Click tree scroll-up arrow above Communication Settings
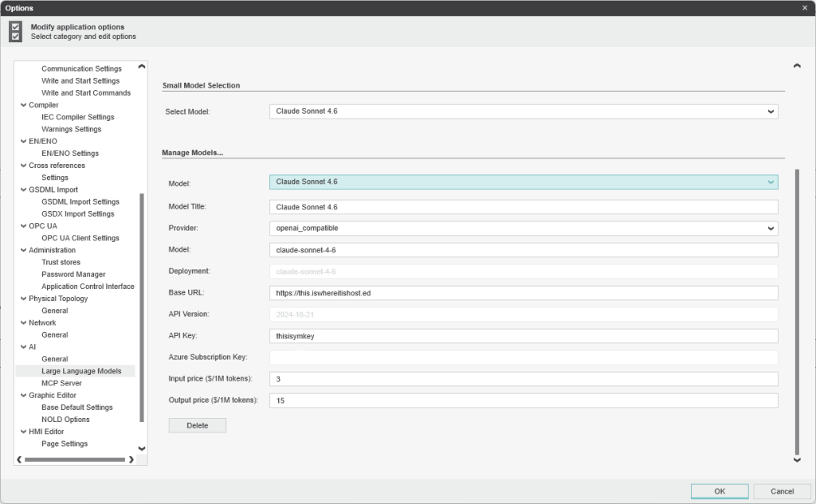Viewport: 816px width, 504px height. coord(142,67)
